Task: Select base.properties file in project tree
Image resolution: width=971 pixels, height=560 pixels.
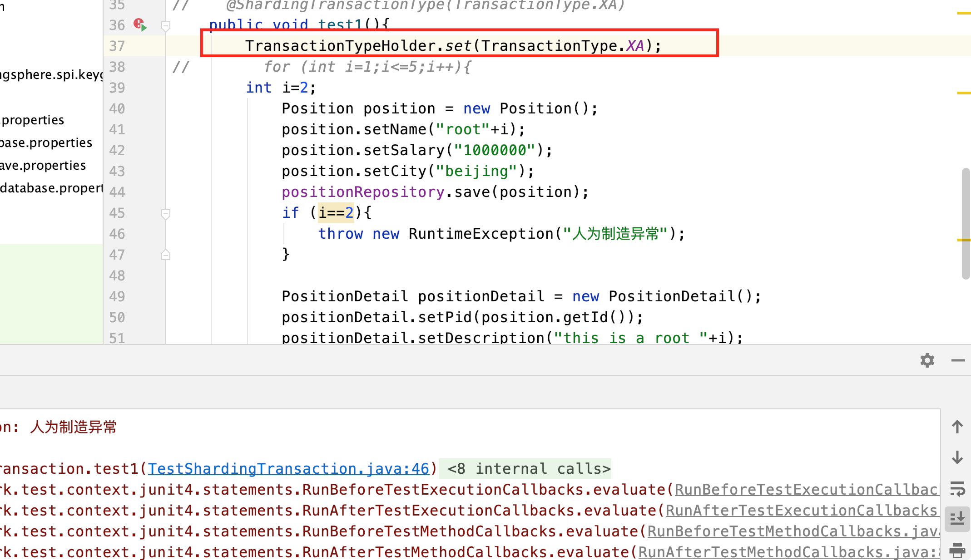Action: click(x=46, y=142)
